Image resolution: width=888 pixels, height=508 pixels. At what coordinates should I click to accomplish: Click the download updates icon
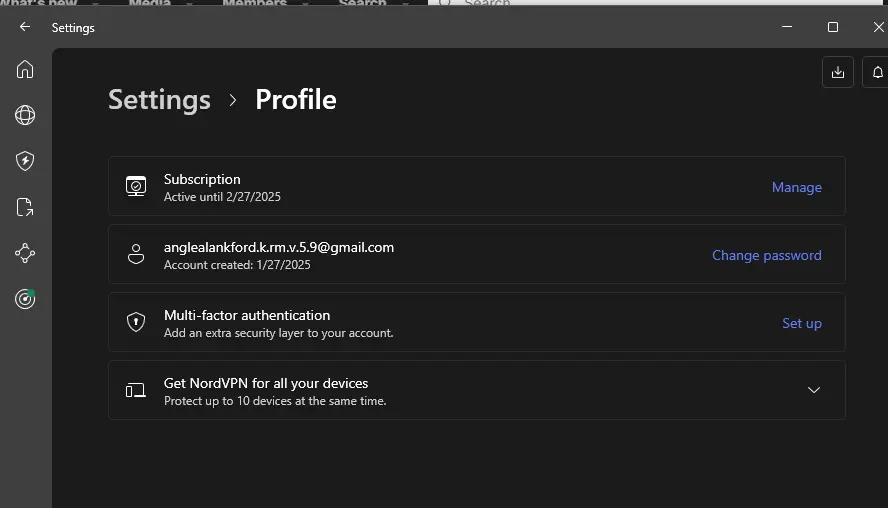coord(838,72)
